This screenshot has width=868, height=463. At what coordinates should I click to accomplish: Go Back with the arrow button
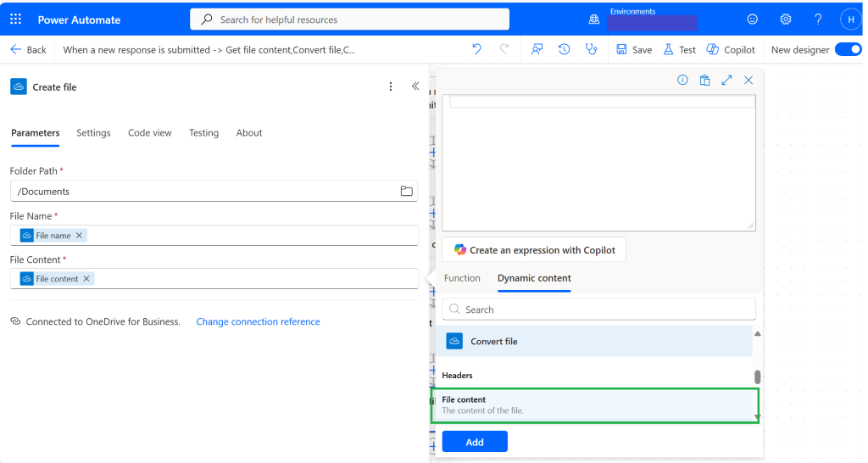pos(28,50)
